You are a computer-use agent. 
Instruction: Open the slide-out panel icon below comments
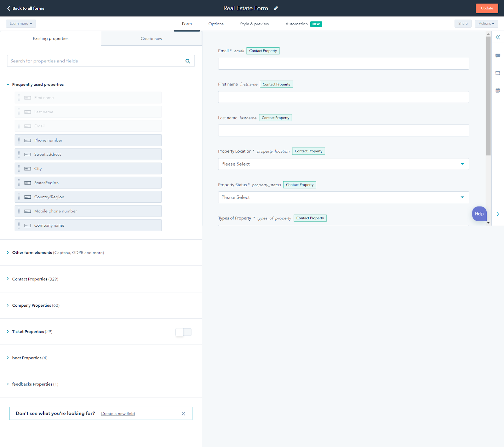coord(498,73)
